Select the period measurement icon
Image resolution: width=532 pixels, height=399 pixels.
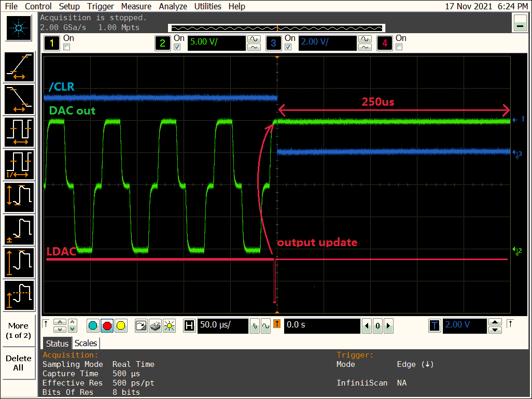click(19, 132)
